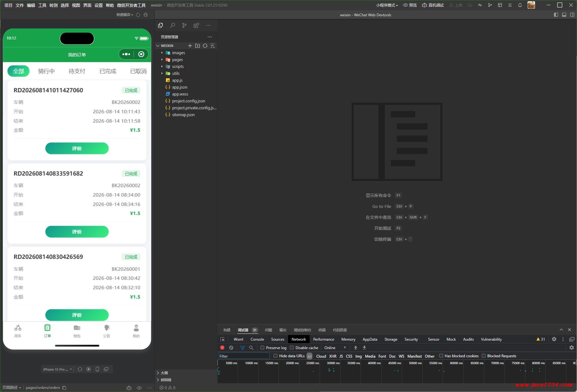The width and height of the screenshot is (577, 392).
Task: Switch to the AppData tab
Action: (x=370, y=339)
